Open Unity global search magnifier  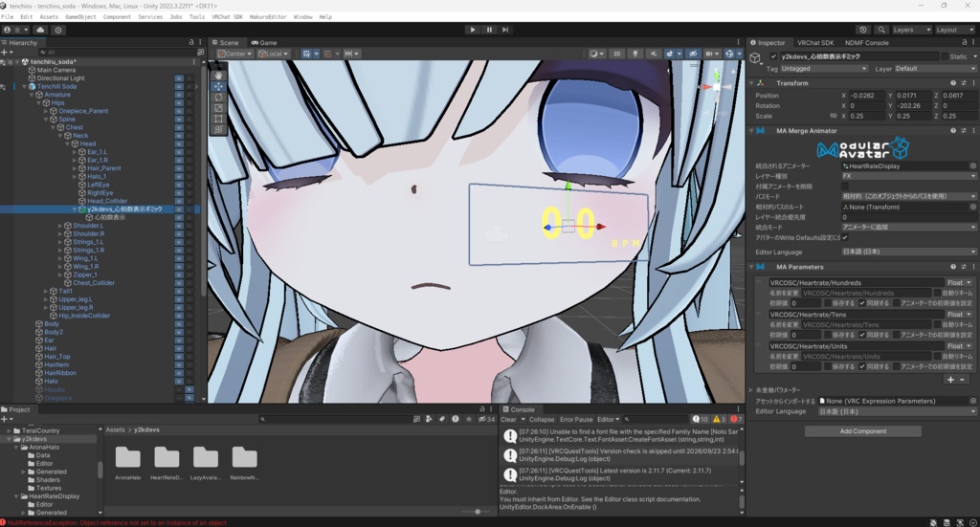[881, 30]
